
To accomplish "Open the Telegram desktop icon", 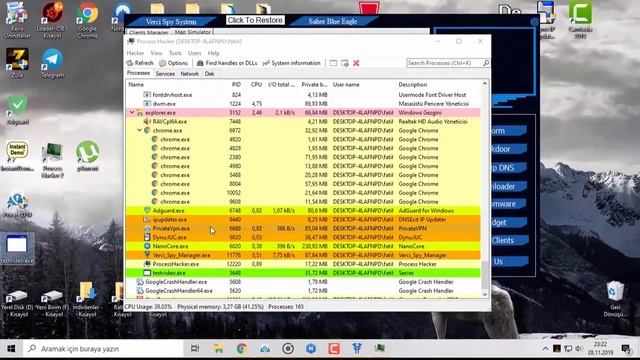I will pyautogui.click(x=52, y=63).
